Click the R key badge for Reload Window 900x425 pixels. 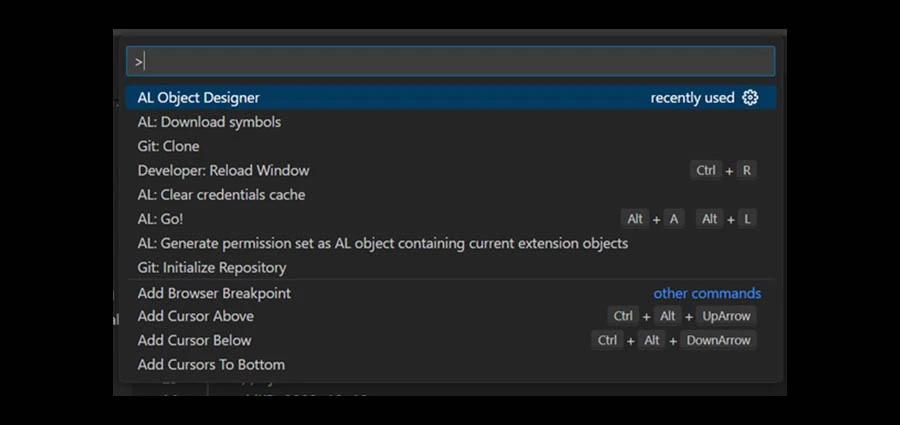tap(746, 171)
